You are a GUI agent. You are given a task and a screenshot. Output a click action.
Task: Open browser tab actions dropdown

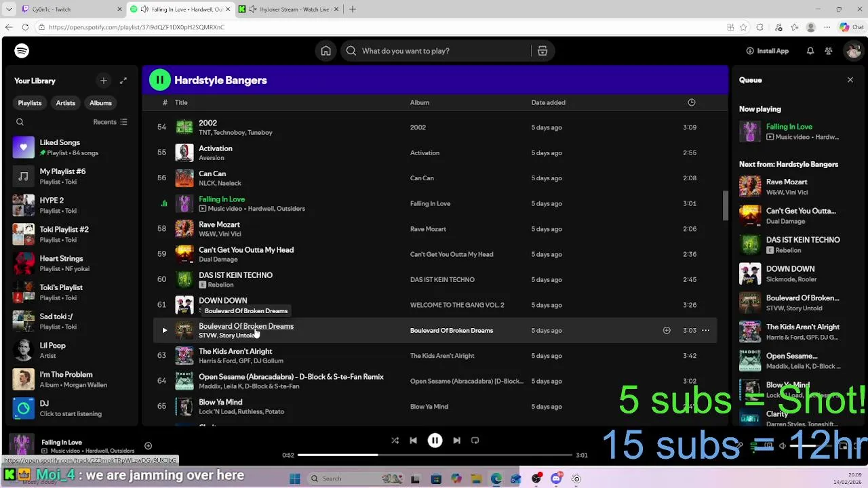pyautogui.click(x=9, y=9)
